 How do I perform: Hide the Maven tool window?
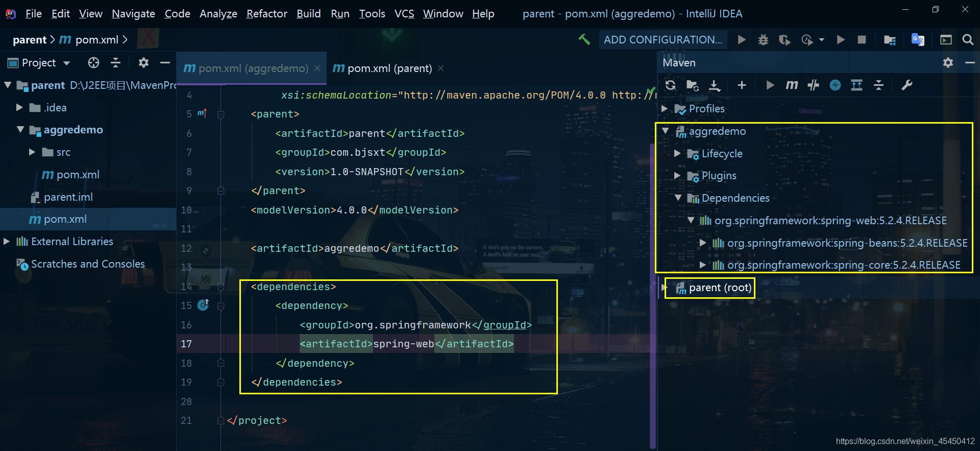(970, 62)
